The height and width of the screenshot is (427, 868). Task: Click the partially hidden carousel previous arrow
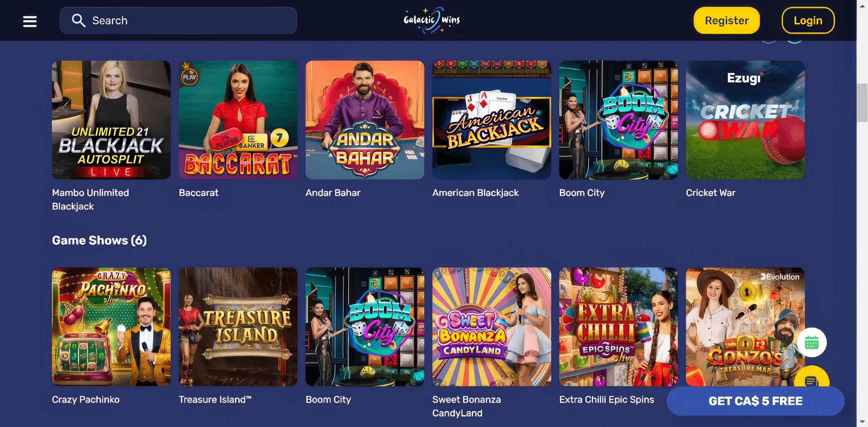769,42
